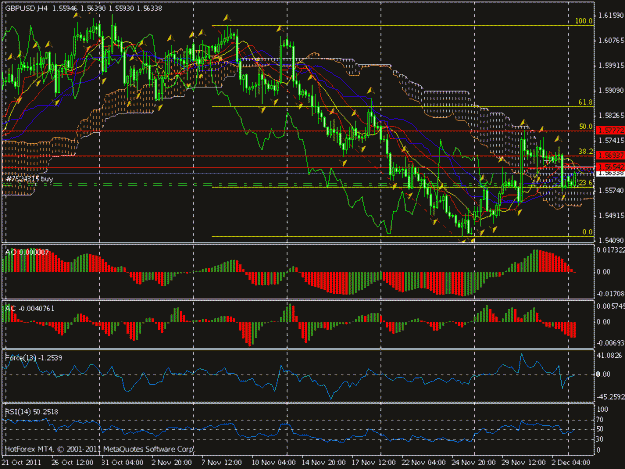Click price axis value 1.60765
Image resolution: width=625 pixels, height=469 pixels.
point(610,40)
